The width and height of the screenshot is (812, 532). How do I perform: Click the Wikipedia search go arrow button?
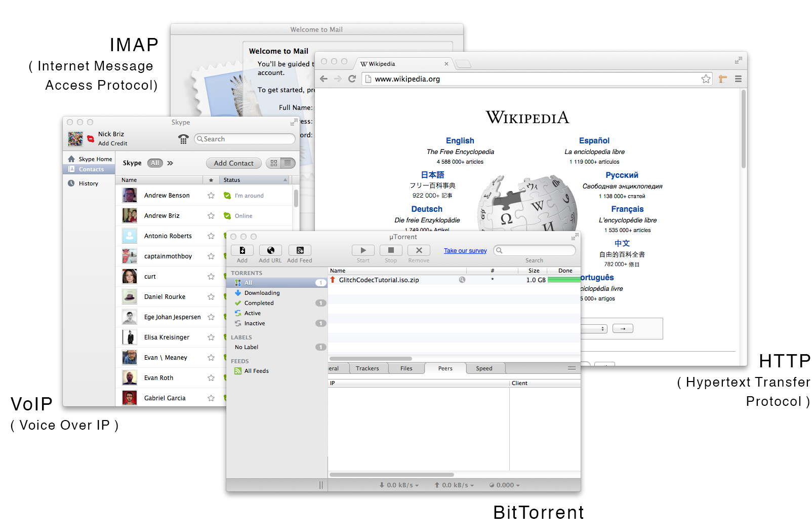coord(623,329)
